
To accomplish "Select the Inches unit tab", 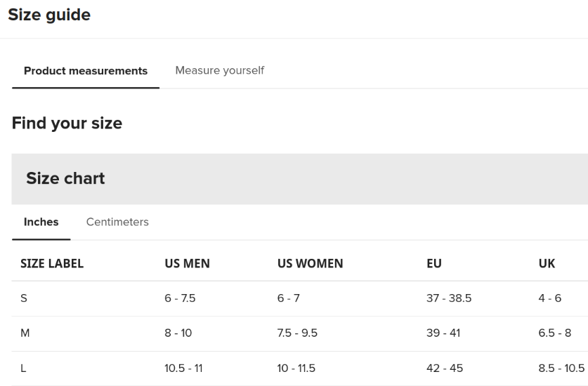I will pyautogui.click(x=41, y=222).
